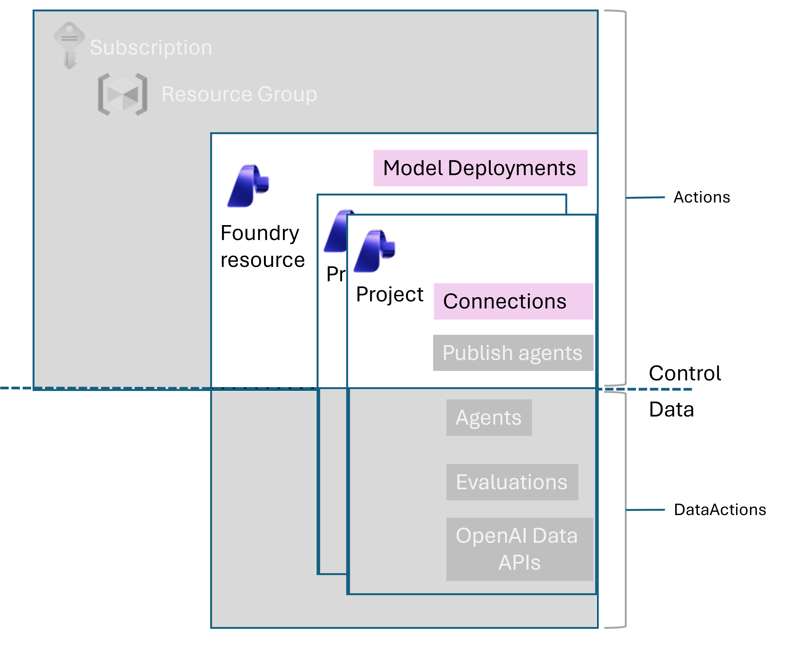Click the Subscription key icon

coord(69,46)
